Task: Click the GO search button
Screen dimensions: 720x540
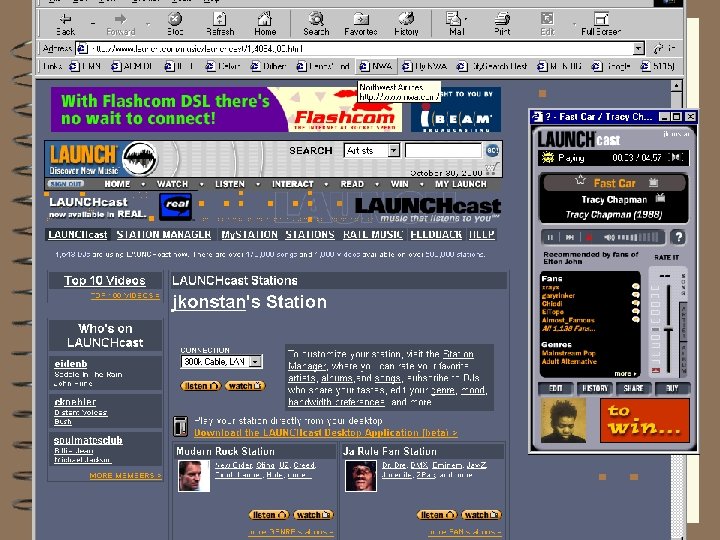Action: click(492, 150)
